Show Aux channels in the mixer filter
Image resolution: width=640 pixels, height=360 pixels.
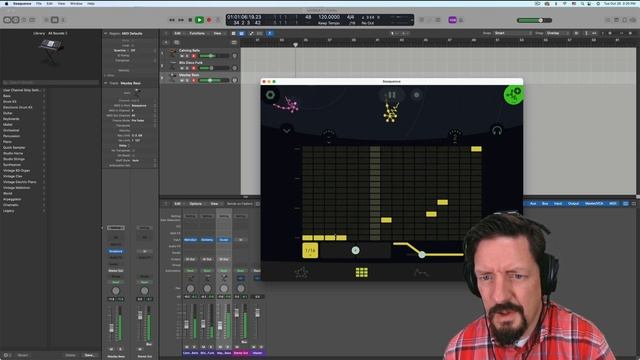pos(533,203)
